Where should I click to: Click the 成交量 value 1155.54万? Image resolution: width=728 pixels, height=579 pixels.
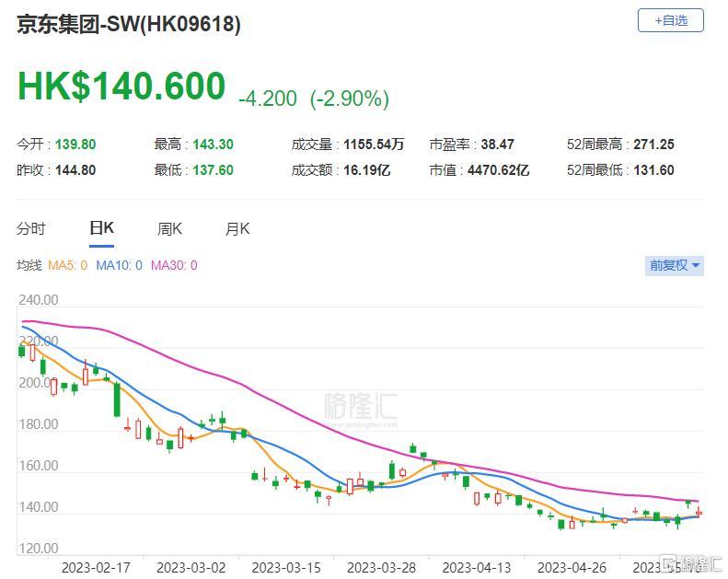[x=374, y=145]
